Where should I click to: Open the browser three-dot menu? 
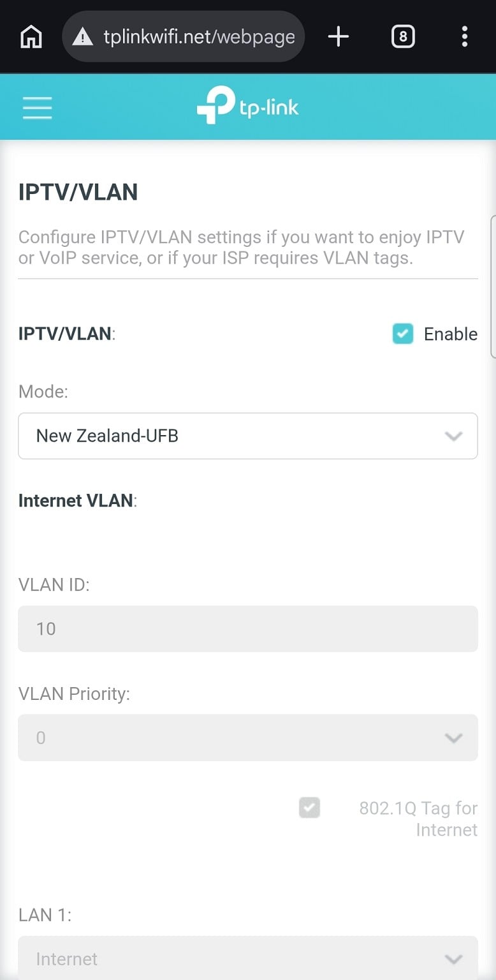(465, 37)
